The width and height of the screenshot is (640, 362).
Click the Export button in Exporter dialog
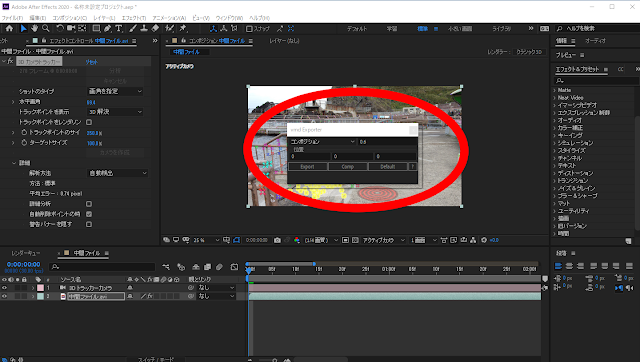click(x=307, y=167)
